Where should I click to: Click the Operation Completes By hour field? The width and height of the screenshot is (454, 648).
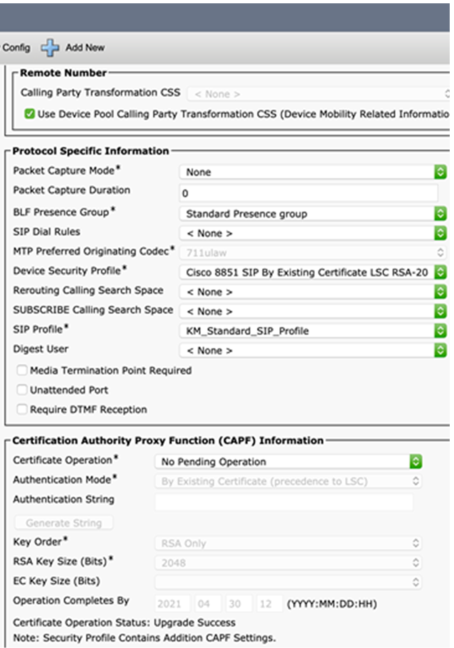[269, 604]
